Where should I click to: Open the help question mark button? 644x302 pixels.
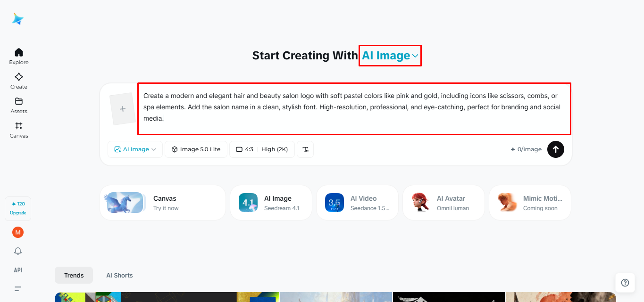click(625, 283)
